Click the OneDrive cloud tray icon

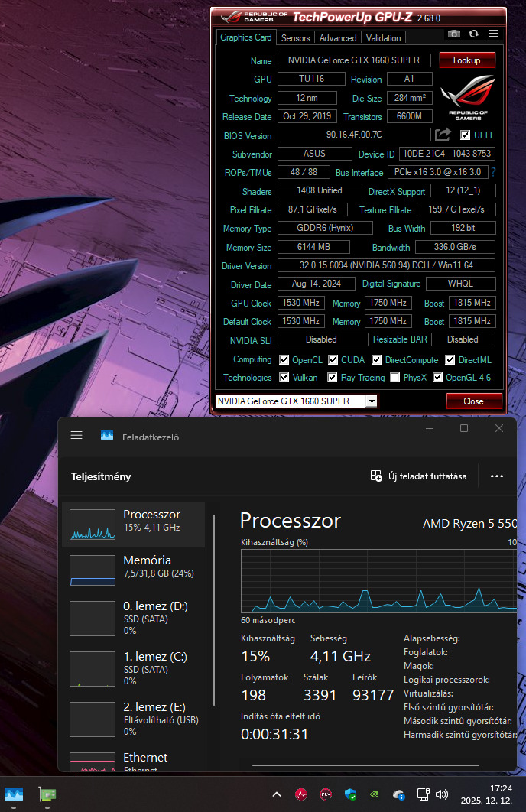[x=398, y=794]
